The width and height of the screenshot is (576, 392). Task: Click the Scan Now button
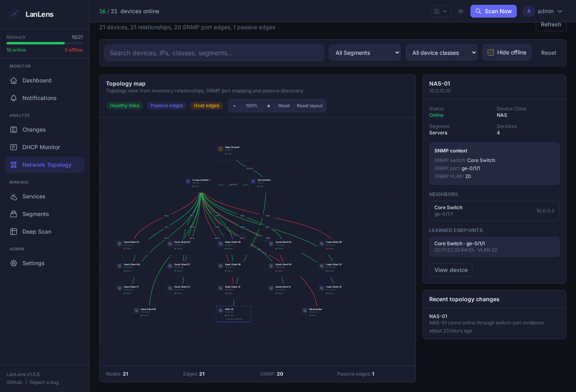pyautogui.click(x=494, y=11)
